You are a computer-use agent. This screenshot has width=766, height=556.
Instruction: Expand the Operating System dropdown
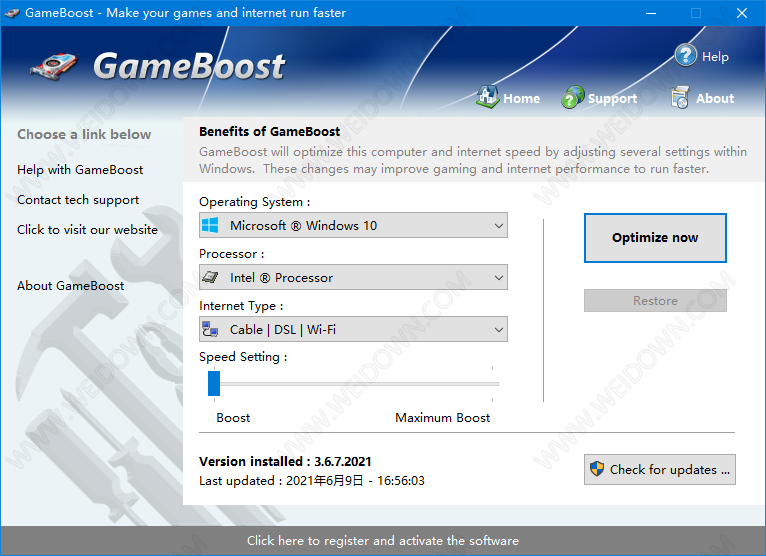tap(499, 225)
